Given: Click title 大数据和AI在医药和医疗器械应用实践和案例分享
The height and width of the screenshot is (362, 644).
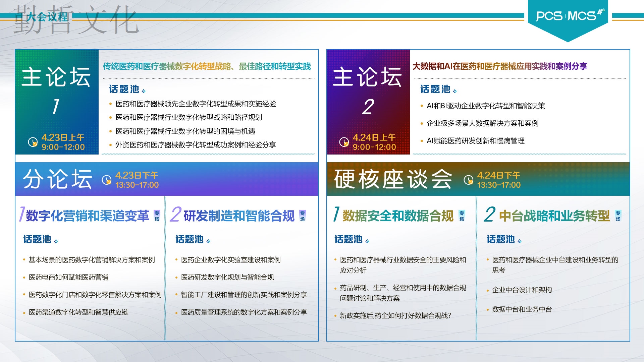Looking at the screenshot, I should 500,66.
